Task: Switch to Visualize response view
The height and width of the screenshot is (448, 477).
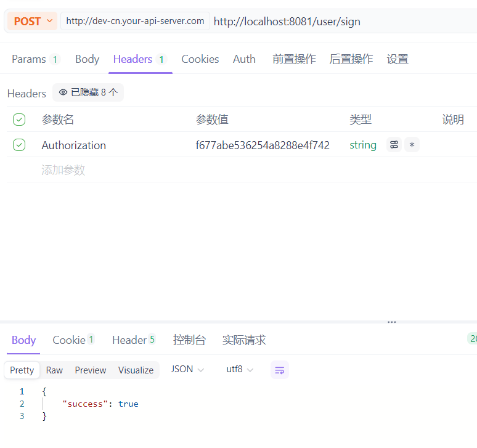Action: pyautogui.click(x=136, y=370)
